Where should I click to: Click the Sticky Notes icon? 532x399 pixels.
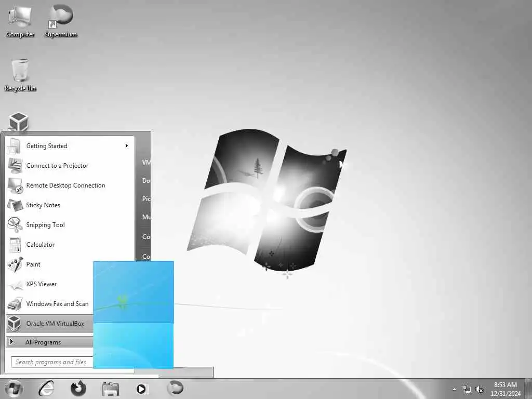click(15, 205)
